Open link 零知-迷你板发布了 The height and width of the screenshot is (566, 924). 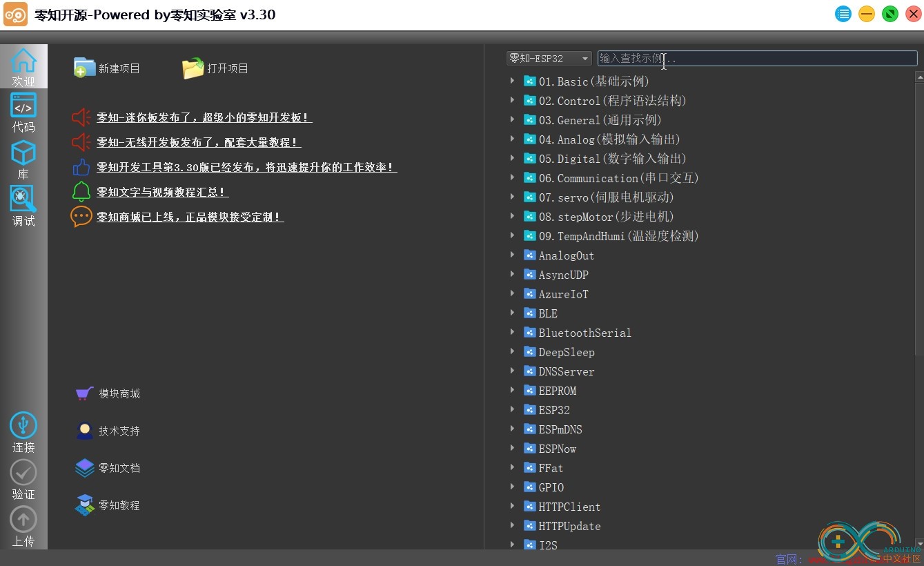point(204,117)
